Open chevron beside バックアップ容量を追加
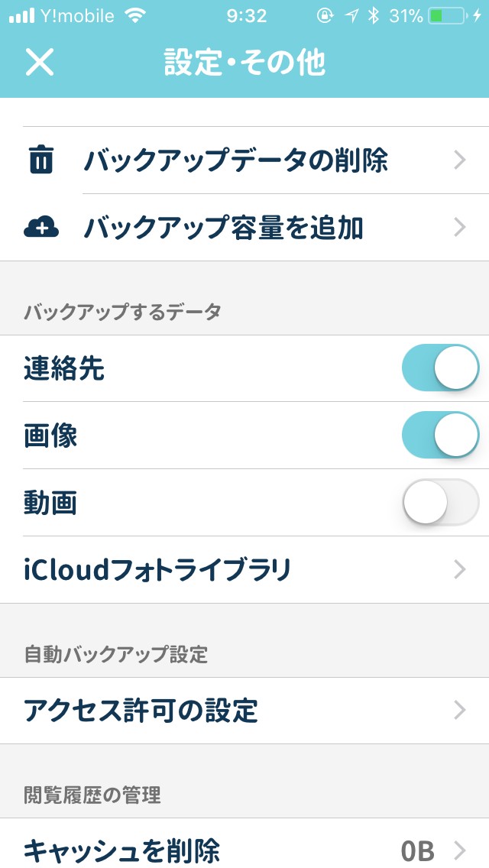Image resolution: width=489 pixels, height=868 pixels. click(x=459, y=227)
